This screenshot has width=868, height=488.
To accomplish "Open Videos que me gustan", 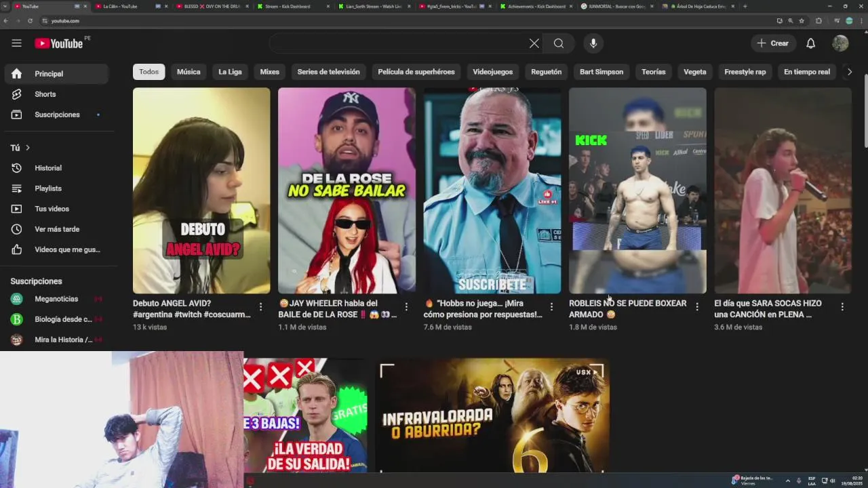I will tap(56, 249).
